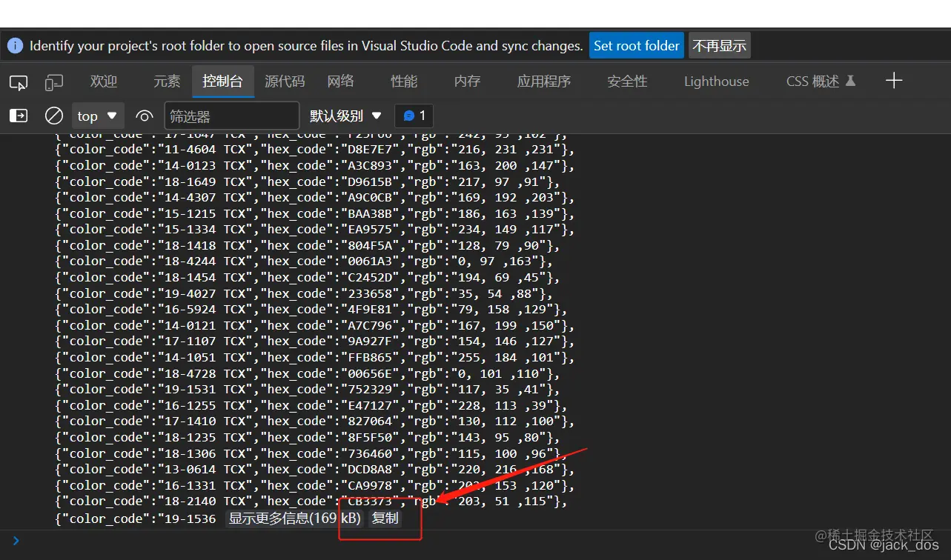Switch to the 性能 tab
Screen dimensions: 951x560
click(404, 81)
